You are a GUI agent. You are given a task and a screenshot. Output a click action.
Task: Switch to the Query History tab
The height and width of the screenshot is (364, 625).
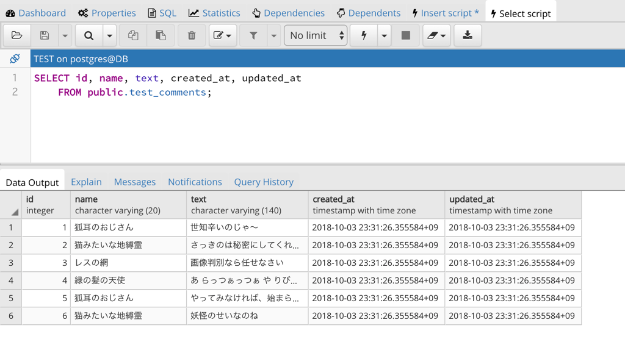(264, 182)
